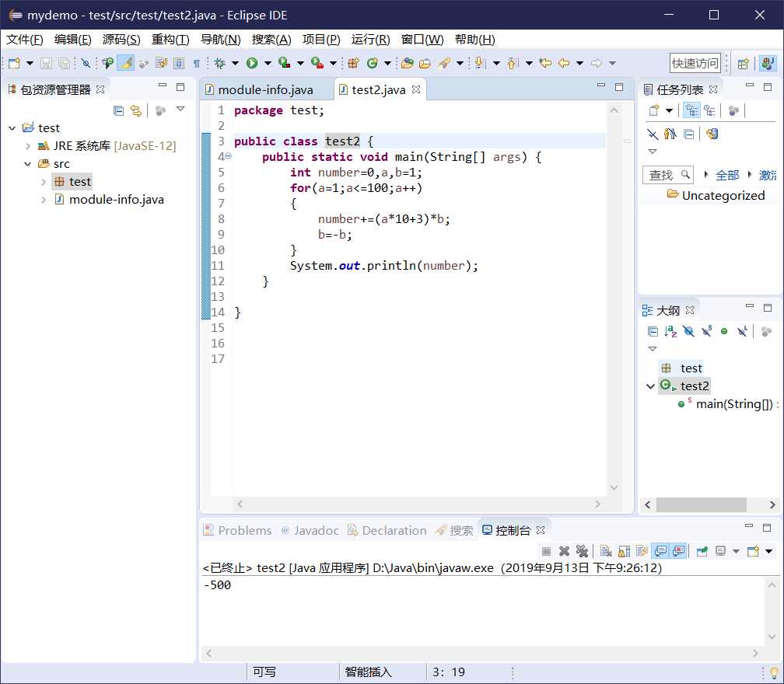
Task: Click the New Java Class icon
Action: (372, 63)
